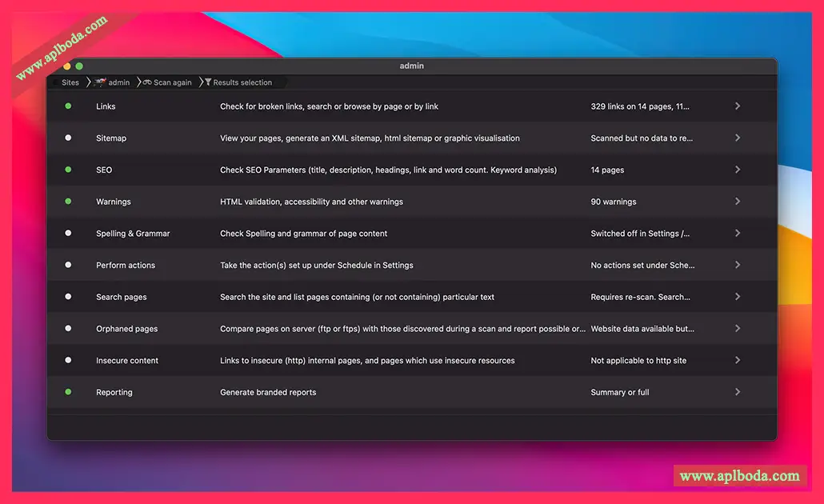Image resolution: width=824 pixels, height=504 pixels.
Task: Open the Search pages result entry
Action: [x=122, y=297]
